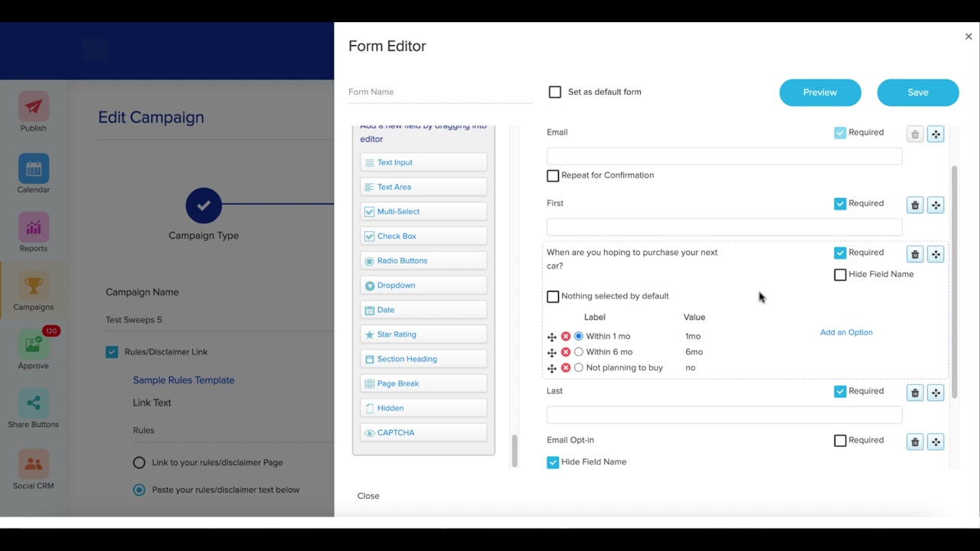Click reorder handle for Within 1 mo option
The image size is (980, 551).
tap(552, 337)
